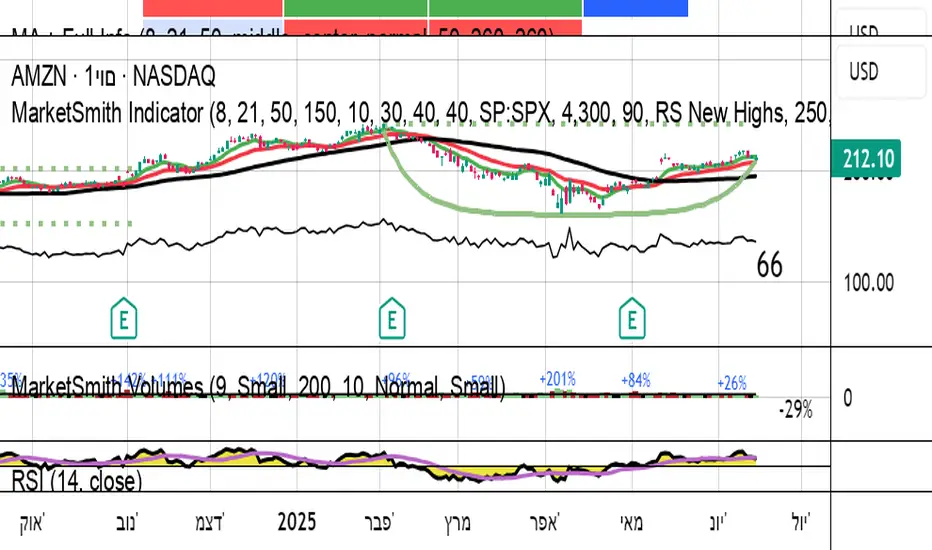Click the -29% volume label
The width and height of the screenshot is (932, 550).
(x=796, y=410)
